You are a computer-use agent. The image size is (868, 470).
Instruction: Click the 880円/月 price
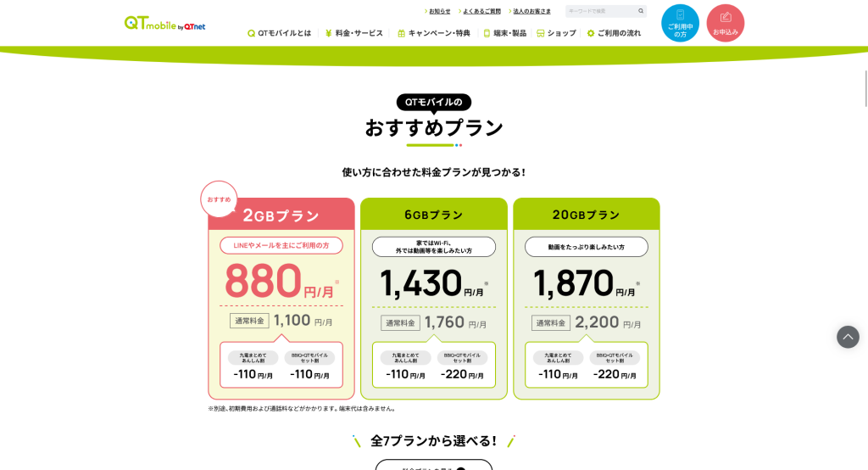(281, 281)
